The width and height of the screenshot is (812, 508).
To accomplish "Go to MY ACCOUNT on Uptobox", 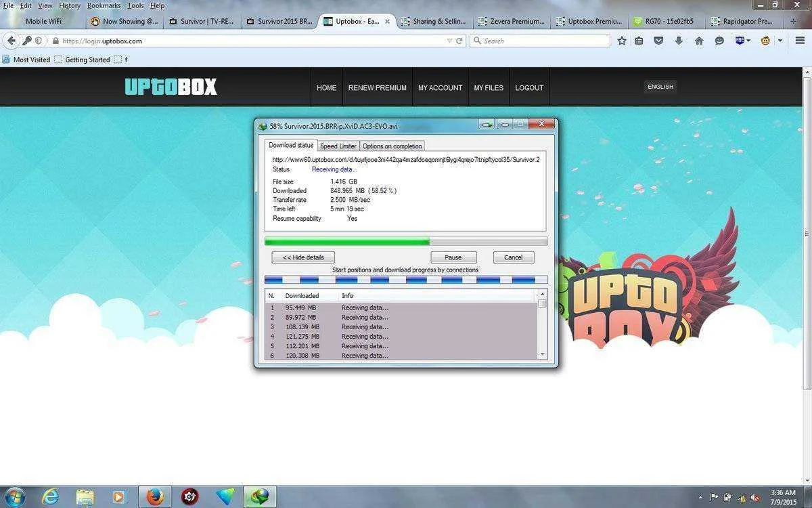I will pos(440,87).
